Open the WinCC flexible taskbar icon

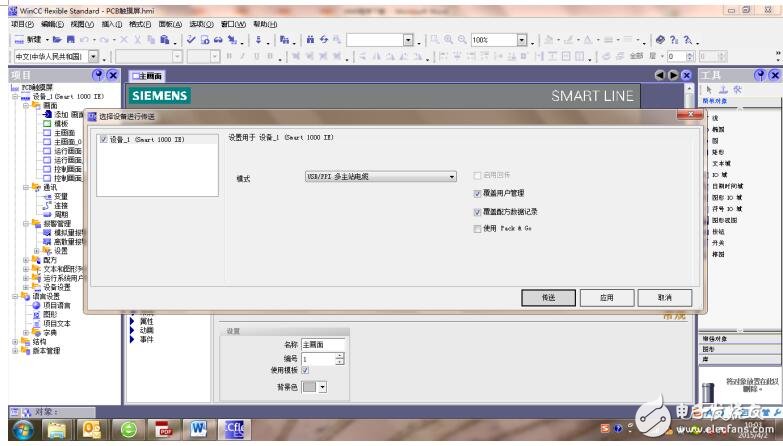[x=234, y=430]
